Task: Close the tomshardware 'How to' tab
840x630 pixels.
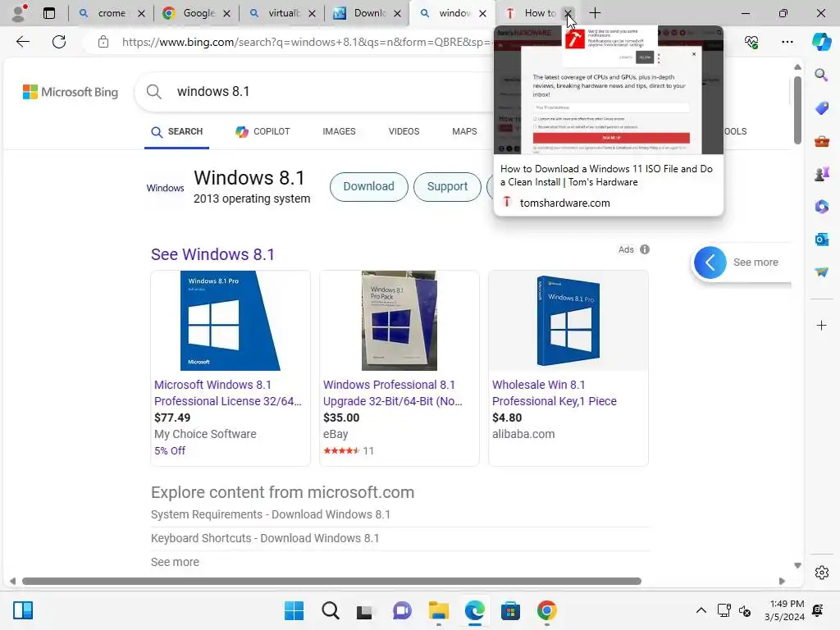Action: [568, 13]
